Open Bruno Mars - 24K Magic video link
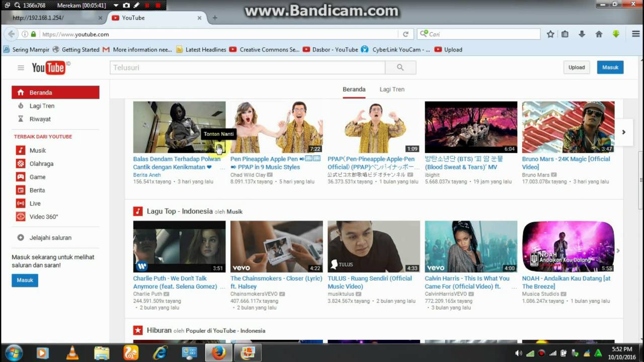The width and height of the screenshot is (644, 362). click(x=566, y=163)
